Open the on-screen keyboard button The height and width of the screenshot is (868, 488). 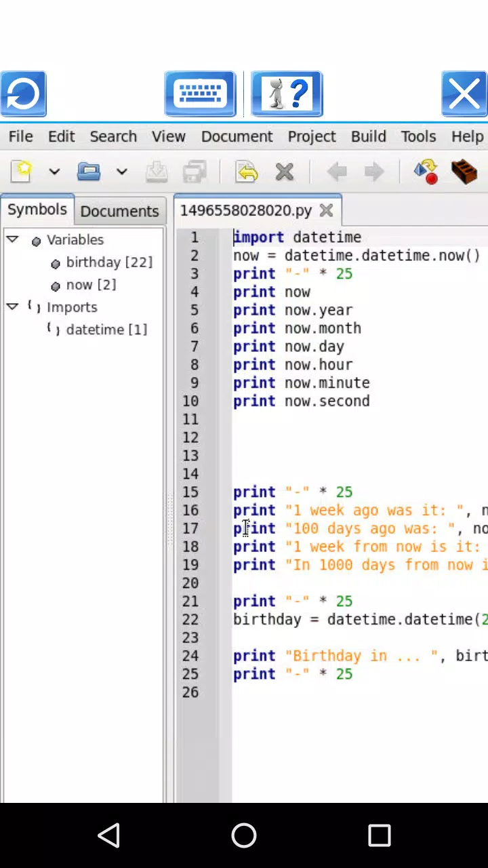[200, 94]
